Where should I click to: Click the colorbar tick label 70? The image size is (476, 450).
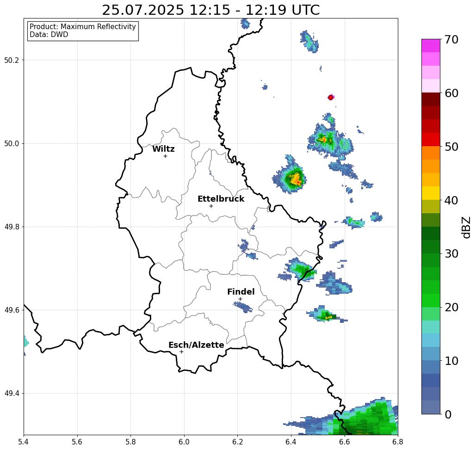(x=451, y=39)
